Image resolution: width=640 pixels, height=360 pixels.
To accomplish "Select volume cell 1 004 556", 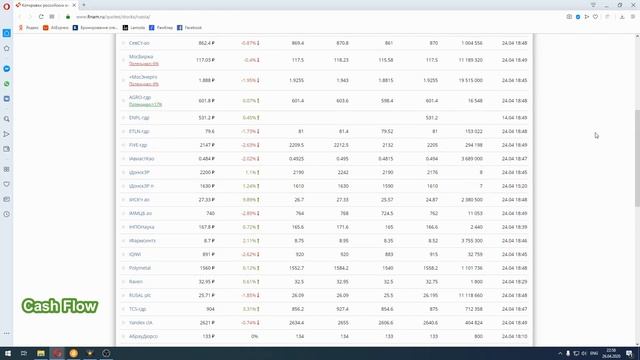I will 472,43.
